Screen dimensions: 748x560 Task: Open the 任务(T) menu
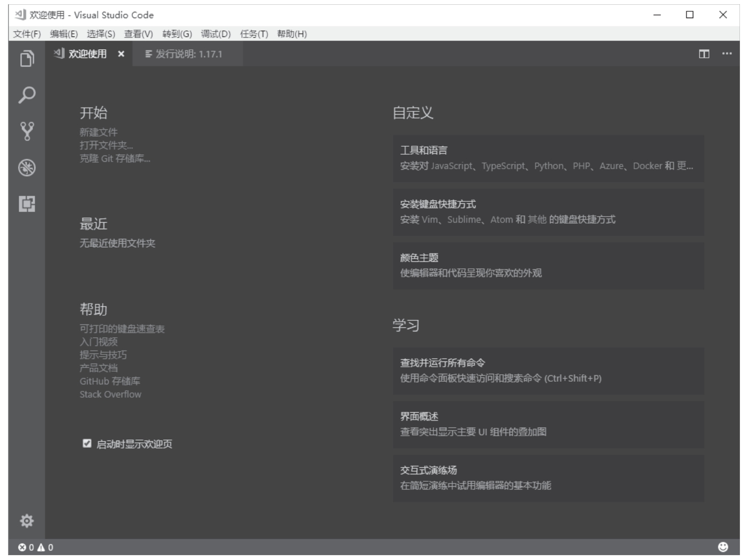[x=254, y=34]
